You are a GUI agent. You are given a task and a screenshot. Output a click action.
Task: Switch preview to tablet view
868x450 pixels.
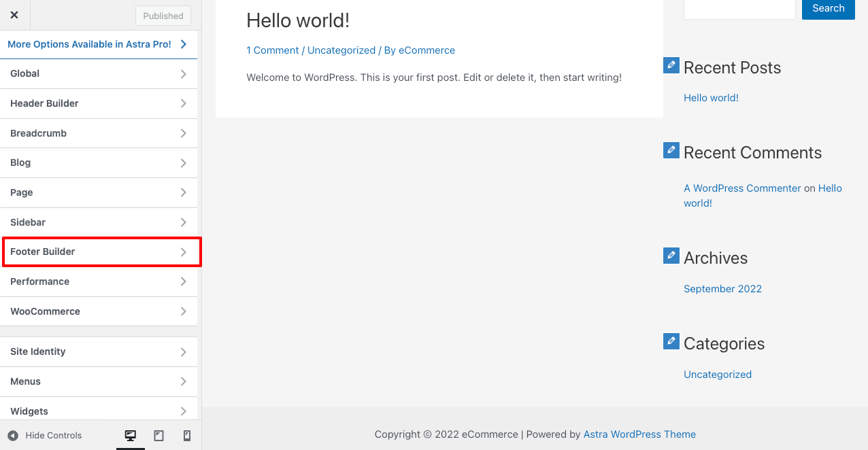pyautogui.click(x=158, y=435)
